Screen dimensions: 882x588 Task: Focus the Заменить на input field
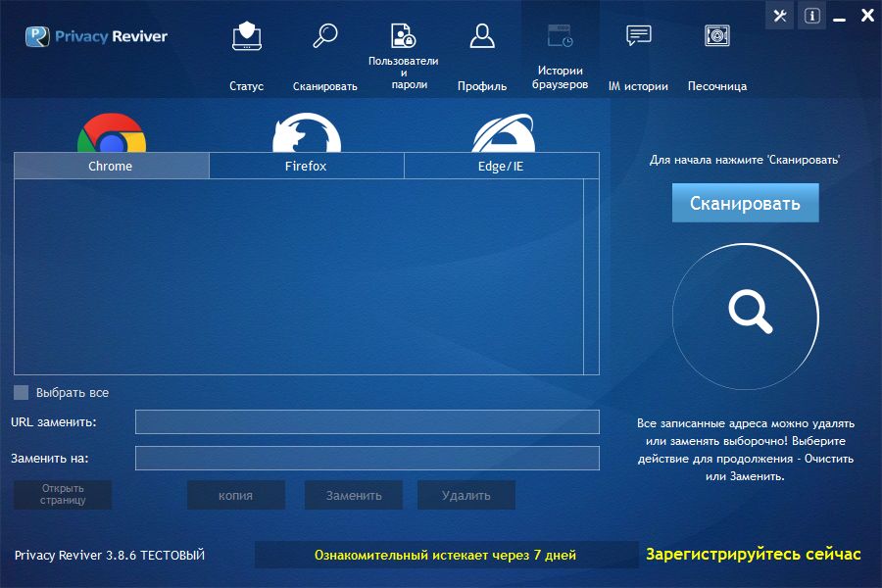367,458
